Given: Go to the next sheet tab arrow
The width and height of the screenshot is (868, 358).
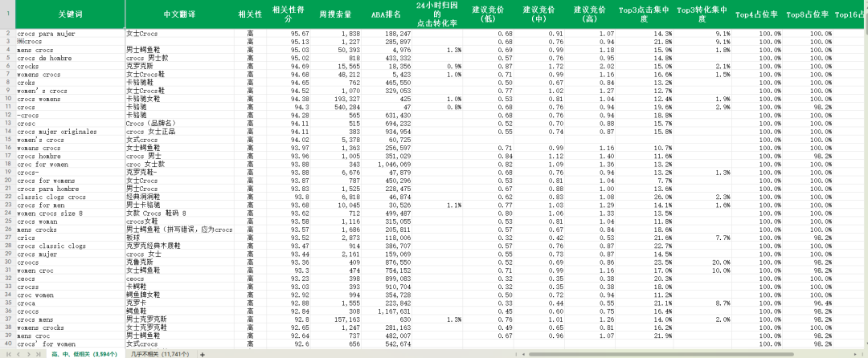Looking at the screenshot, I should point(29,354).
